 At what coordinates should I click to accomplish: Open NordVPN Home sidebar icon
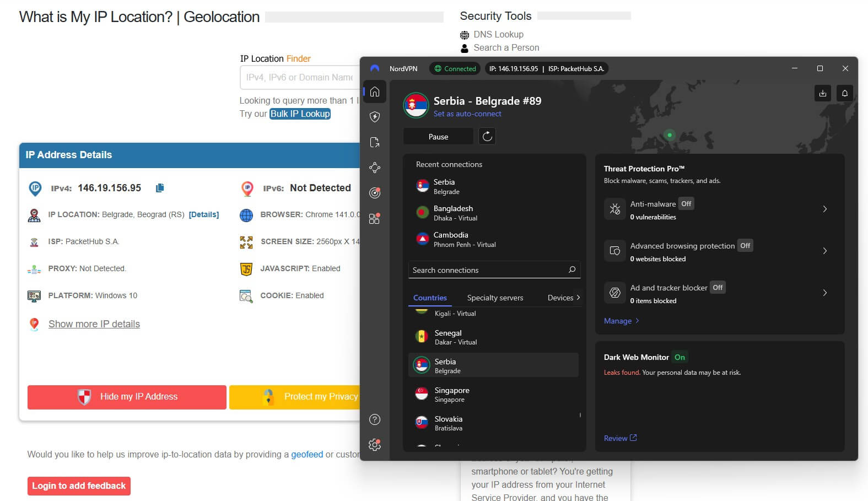click(x=375, y=91)
